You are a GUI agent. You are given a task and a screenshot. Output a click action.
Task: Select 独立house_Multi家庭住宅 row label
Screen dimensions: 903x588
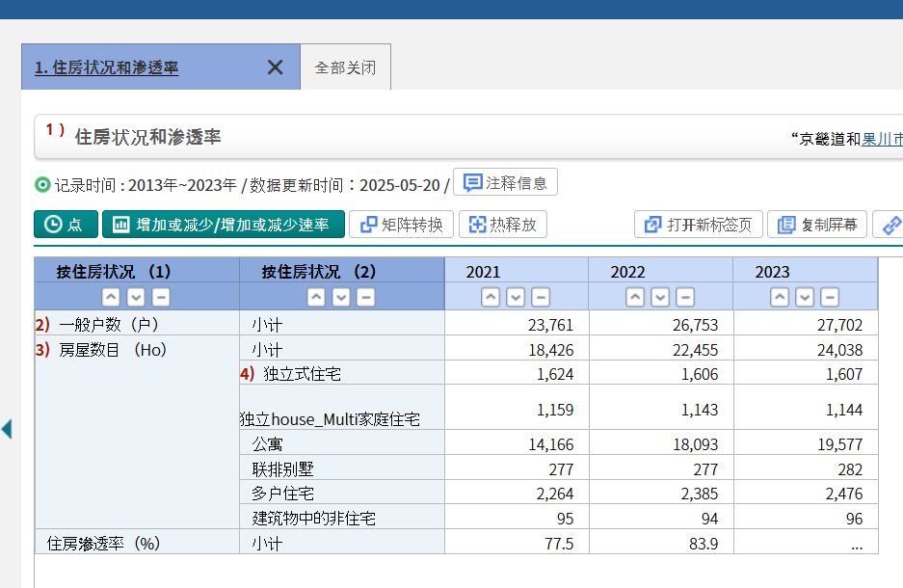pos(330,419)
